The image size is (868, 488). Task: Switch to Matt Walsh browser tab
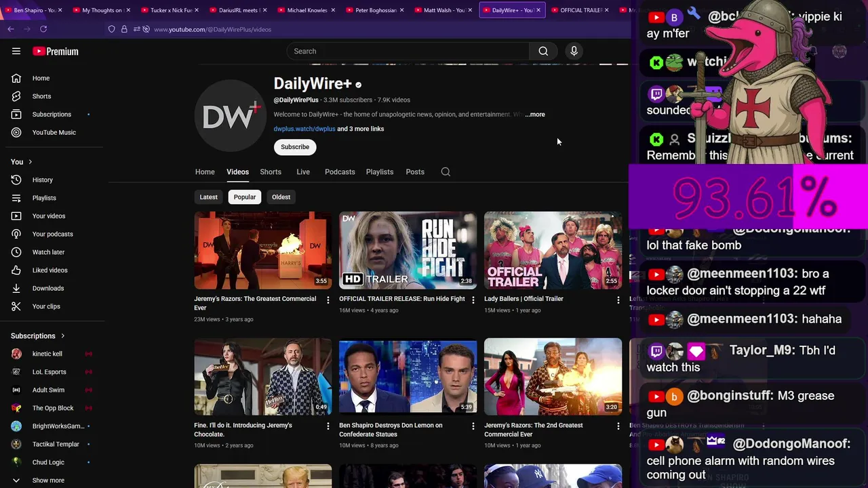tap(443, 10)
